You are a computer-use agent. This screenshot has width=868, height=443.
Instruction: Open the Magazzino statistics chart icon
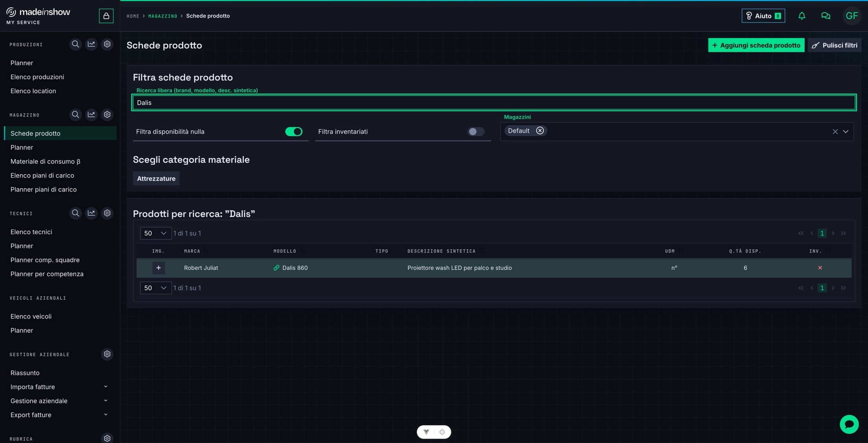[91, 115]
